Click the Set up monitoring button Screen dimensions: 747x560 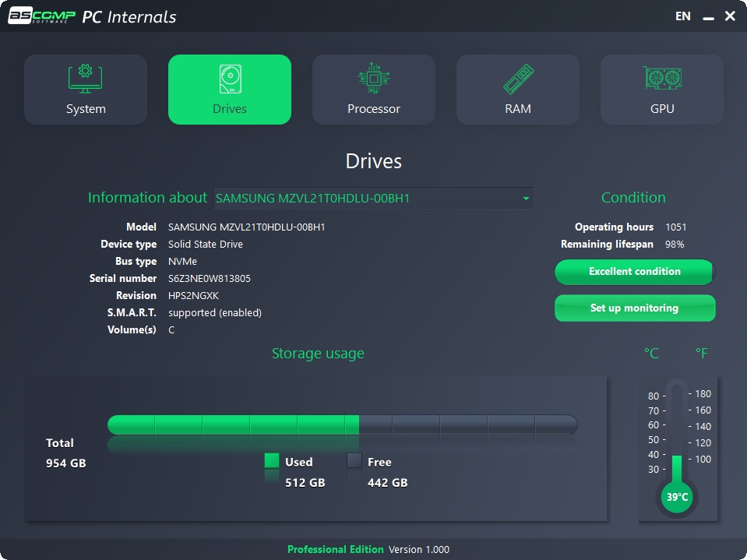point(634,308)
